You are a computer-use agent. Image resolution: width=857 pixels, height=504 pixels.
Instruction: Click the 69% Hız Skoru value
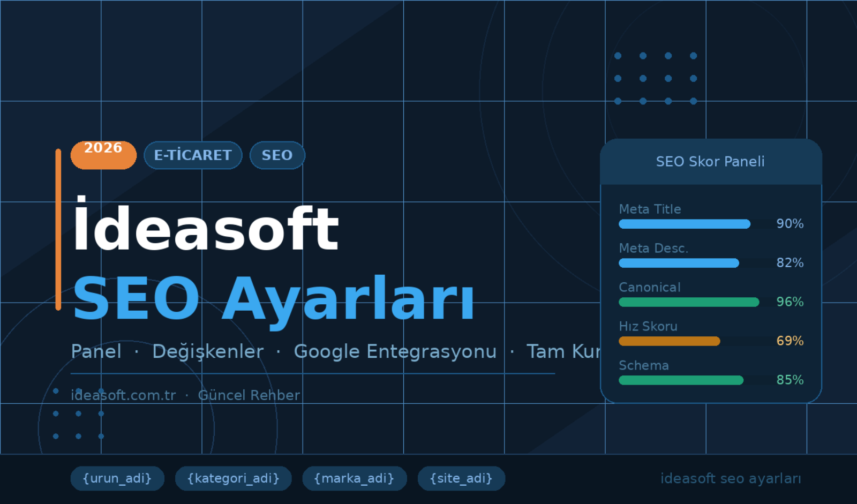click(790, 341)
